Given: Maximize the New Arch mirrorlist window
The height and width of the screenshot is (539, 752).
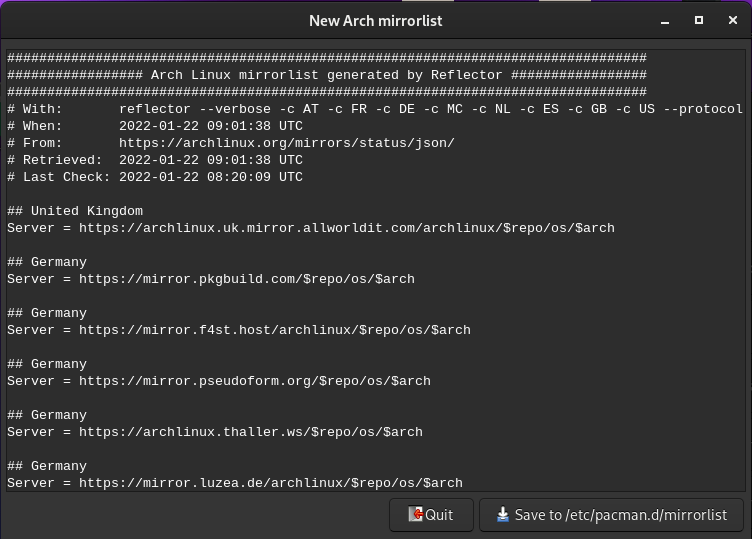Looking at the screenshot, I should (699, 20).
